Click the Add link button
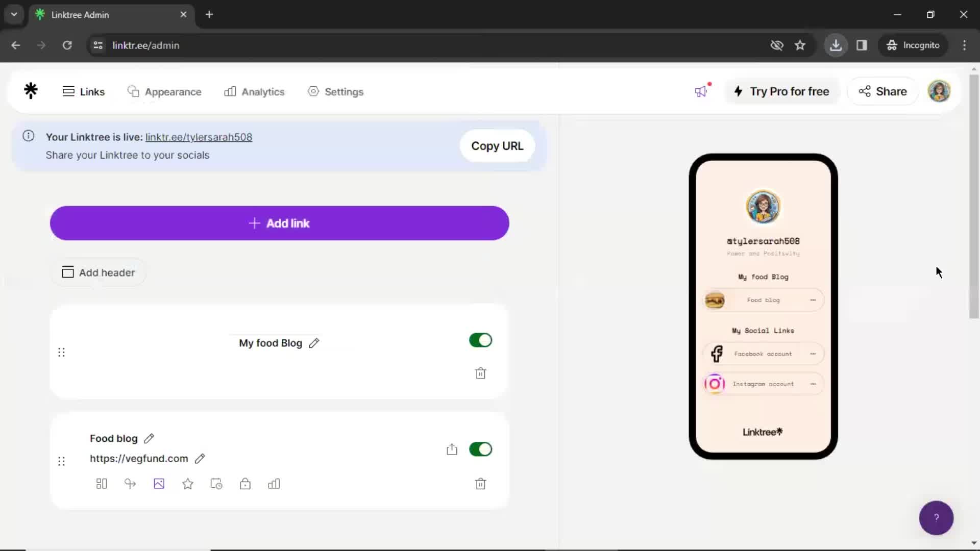The image size is (980, 551). [279, 223]
